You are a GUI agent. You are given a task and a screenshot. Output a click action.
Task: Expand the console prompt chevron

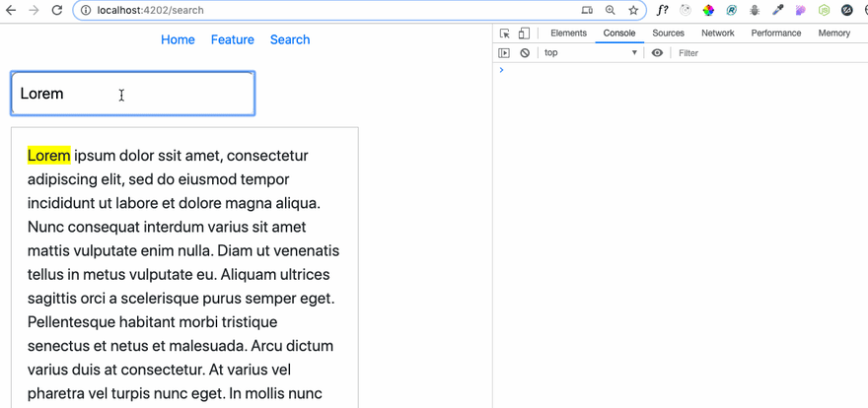pos(501,70)
